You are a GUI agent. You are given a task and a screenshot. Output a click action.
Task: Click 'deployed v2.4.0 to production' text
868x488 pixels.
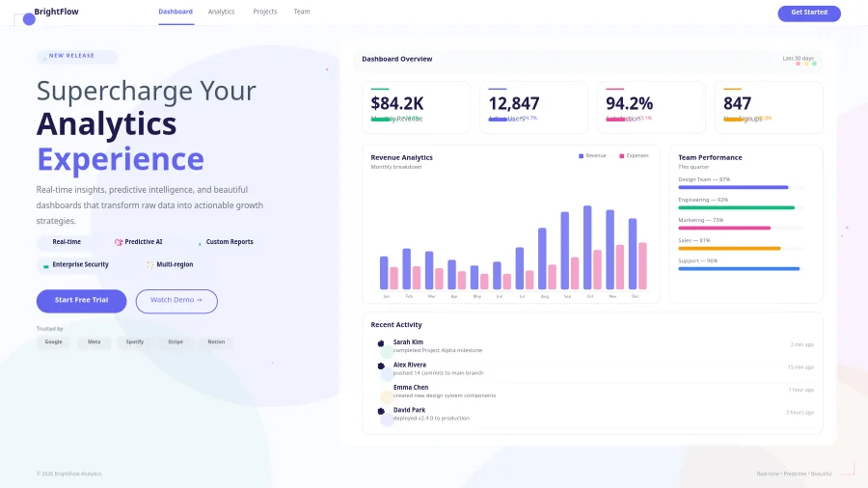(431, 419)
